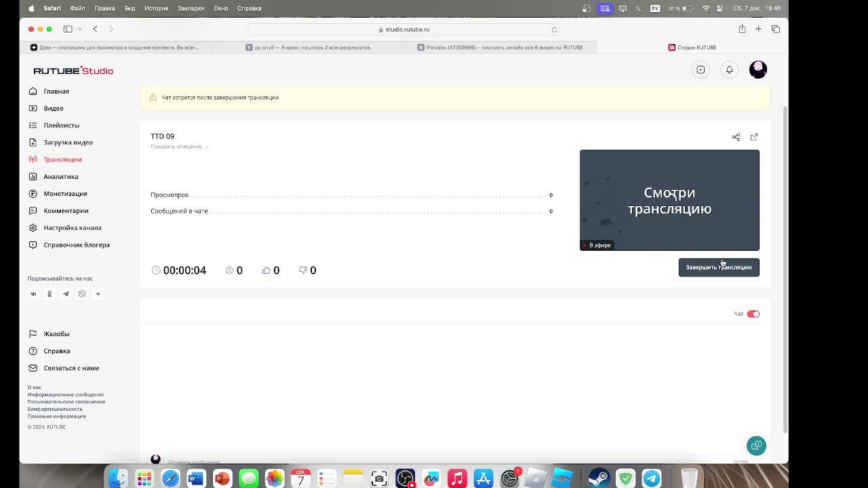Open Control Center in the menu bar

tap(722, 8)
